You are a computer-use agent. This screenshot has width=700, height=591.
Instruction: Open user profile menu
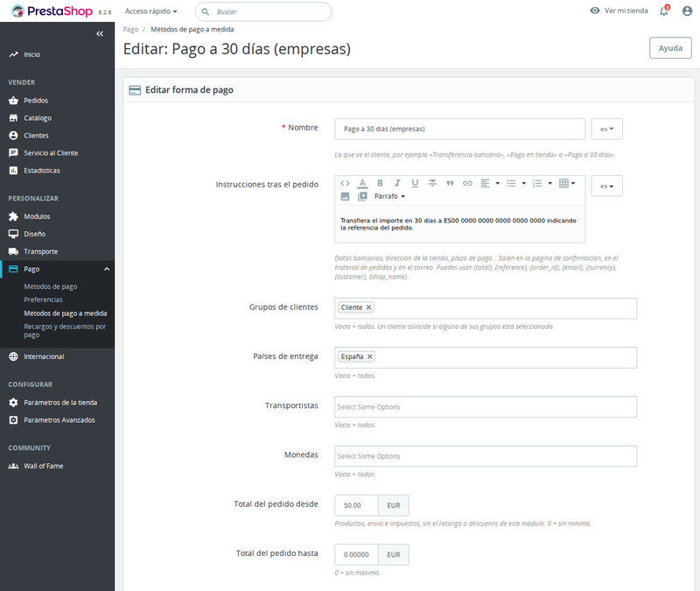(687, 11)
